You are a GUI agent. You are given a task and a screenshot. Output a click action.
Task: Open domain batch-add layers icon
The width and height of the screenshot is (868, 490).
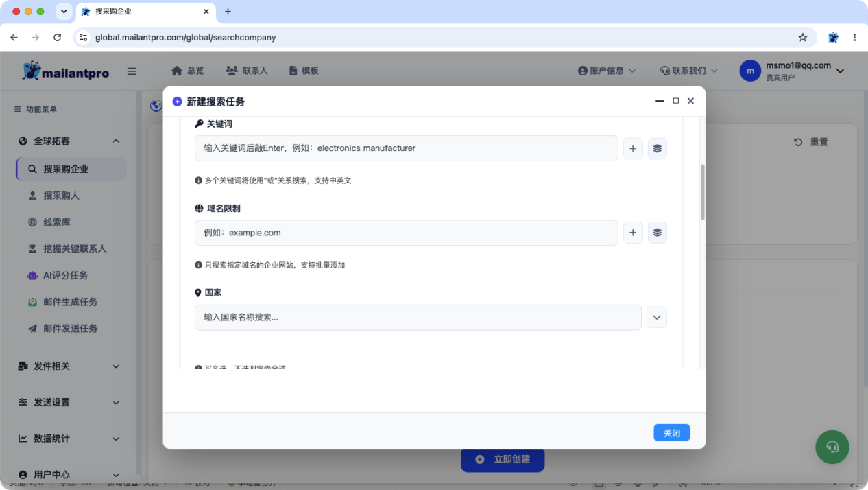pyautogui.click(x=658, y=233)
